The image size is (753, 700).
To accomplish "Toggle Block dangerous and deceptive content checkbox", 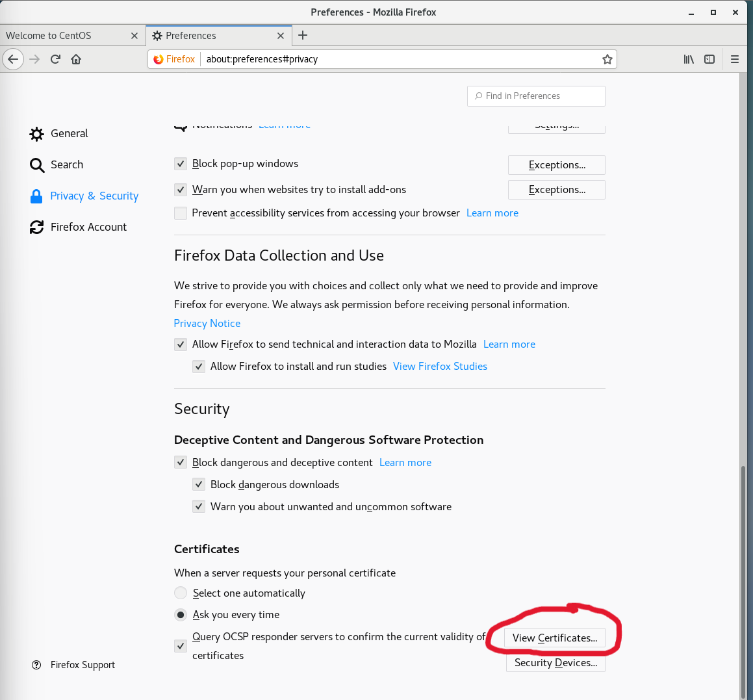I will coord(181,463).
